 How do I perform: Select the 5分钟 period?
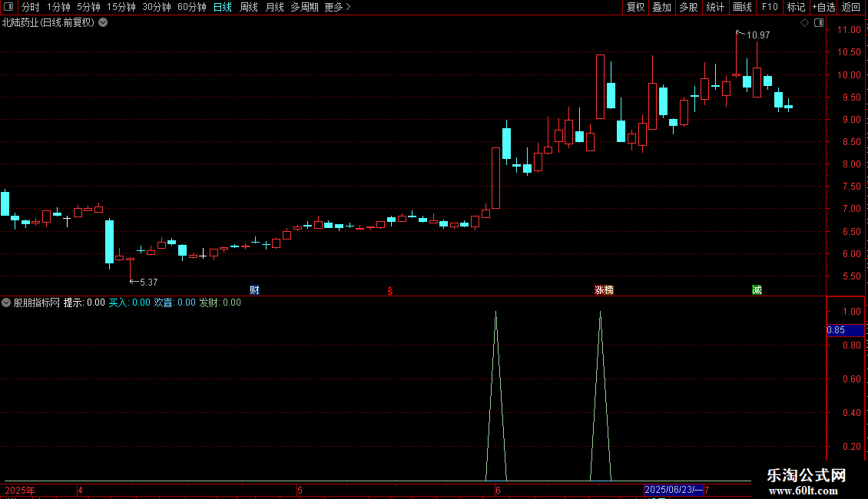click(88, 7)
